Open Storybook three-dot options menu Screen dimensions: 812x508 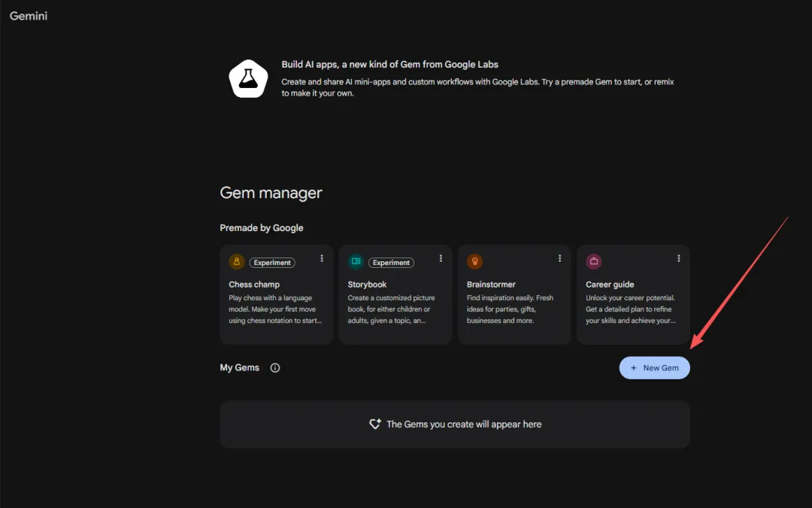pyautogui.click(x=441, y=258)
